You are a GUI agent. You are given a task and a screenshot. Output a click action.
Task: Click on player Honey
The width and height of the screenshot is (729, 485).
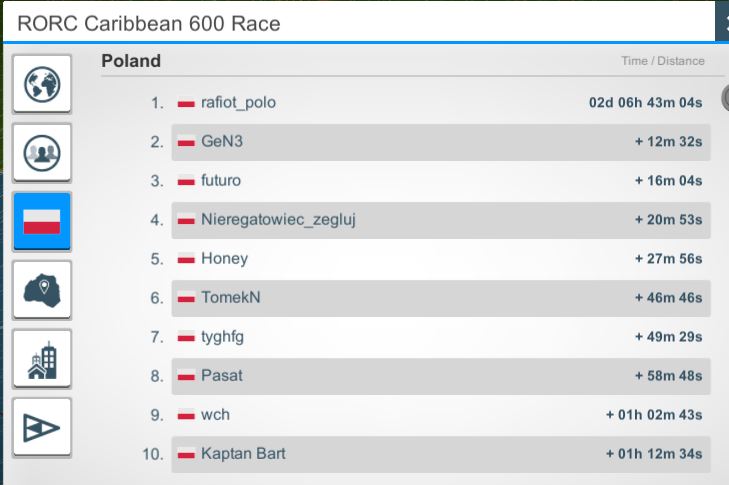coord(224,259)
